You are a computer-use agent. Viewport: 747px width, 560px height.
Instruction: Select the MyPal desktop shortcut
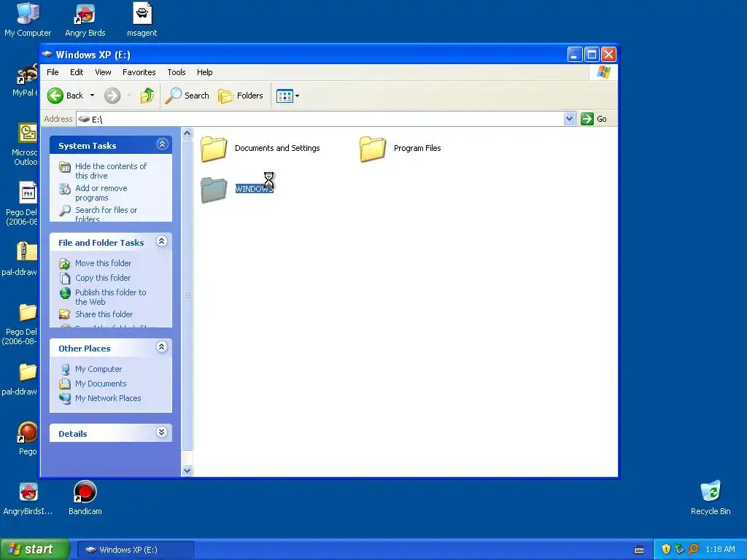26,81
